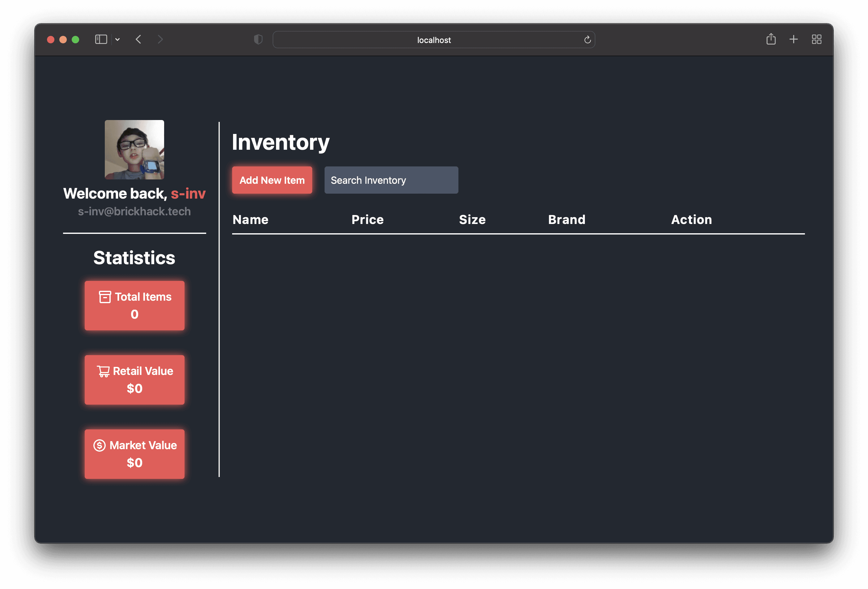Image resolution: width=868 pixels, height=589 pixels.
Task: Open the Safari share sheet
Action: [771, 39]
